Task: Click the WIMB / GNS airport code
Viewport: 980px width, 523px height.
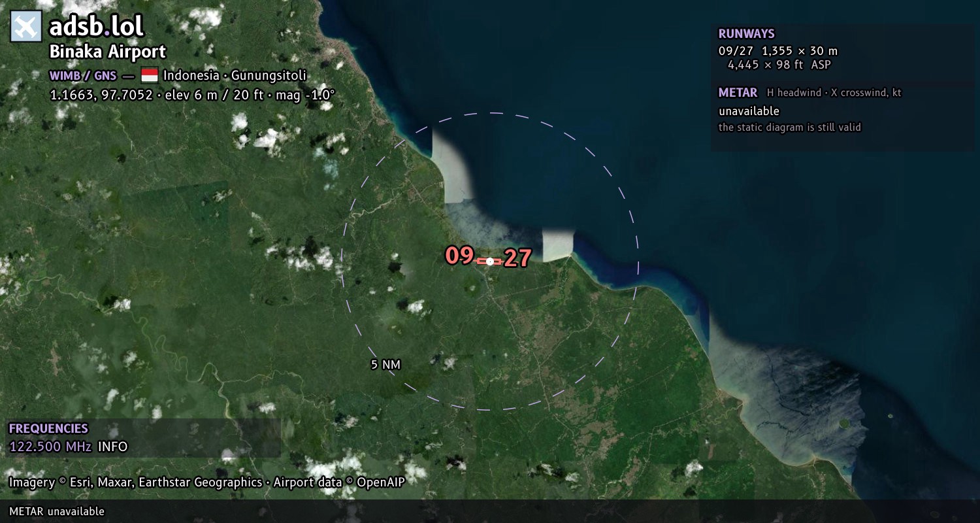Action: [x=83, y=75]
